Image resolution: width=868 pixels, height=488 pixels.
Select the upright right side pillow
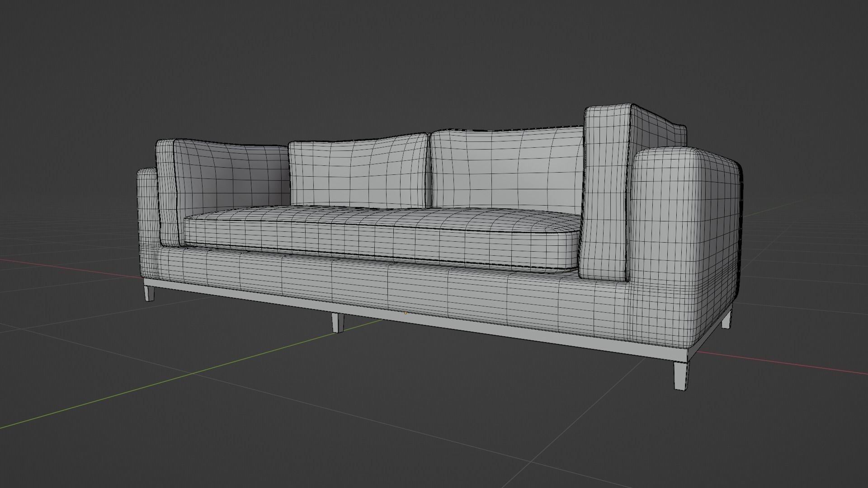click(x=606, y=192)
